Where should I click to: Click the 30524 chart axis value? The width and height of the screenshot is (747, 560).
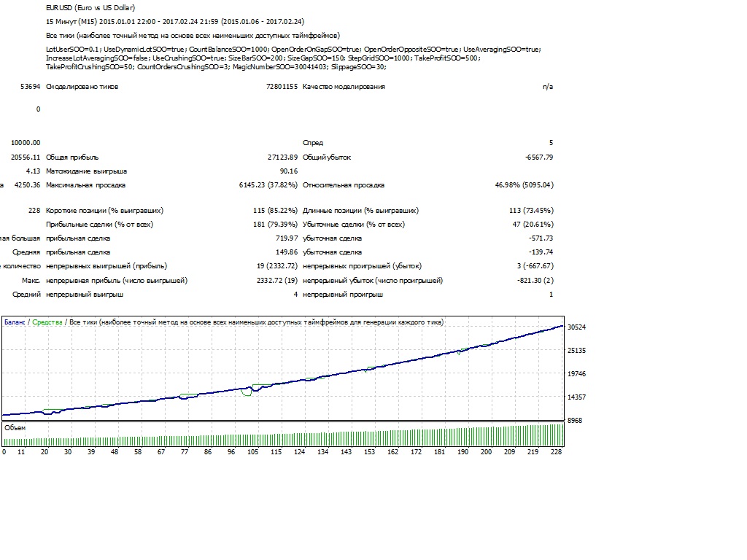[576, 327]
